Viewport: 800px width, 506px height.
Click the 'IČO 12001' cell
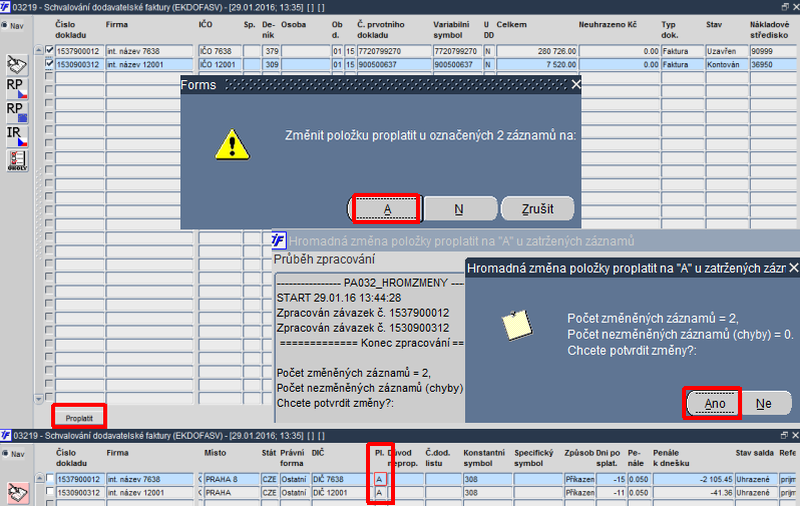click(x=220, y=64)
